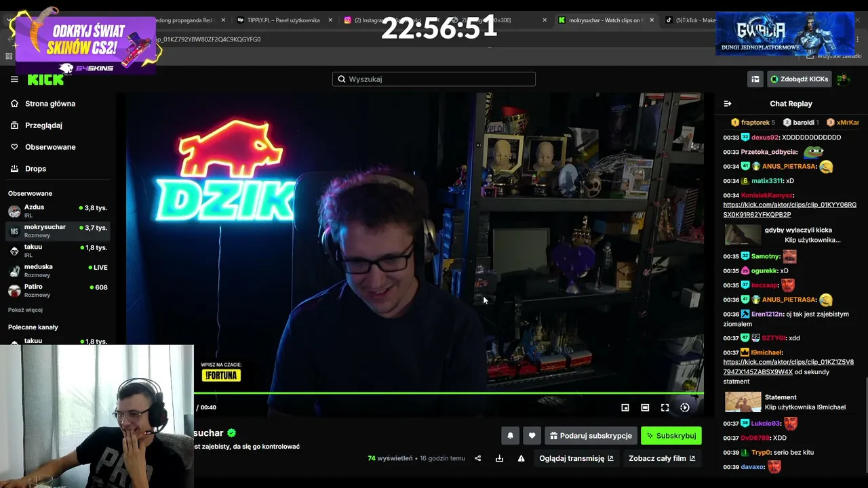The height and width of the screenshot is (488, 868).
Task: Open the l9michael clip link in chat
Action: [788, 367]
